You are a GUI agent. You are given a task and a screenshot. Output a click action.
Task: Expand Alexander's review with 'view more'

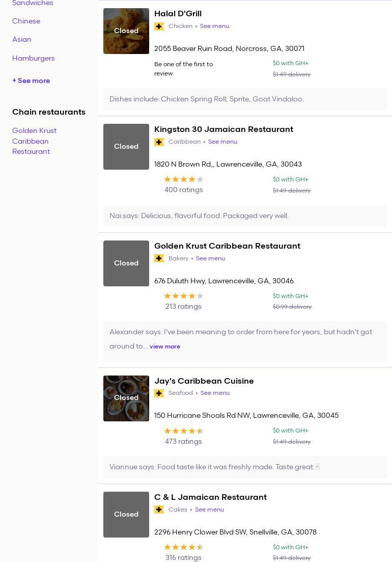point(165,346)
